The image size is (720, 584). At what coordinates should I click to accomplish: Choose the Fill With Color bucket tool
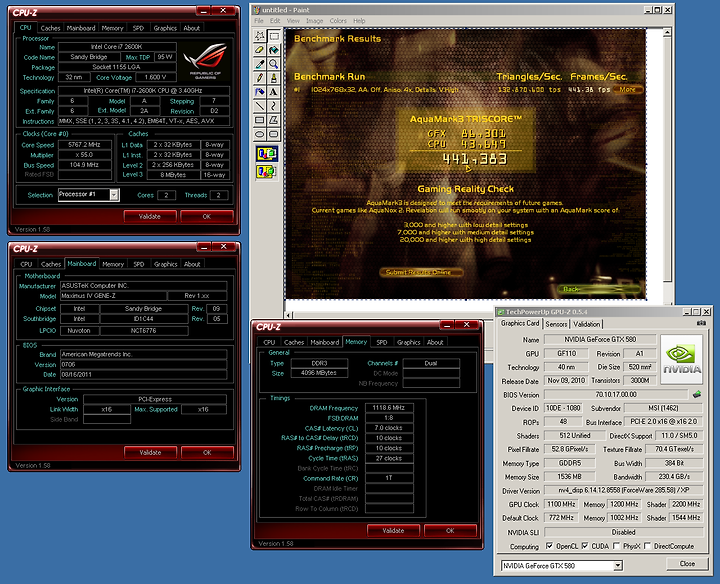[x=274, y=50]
